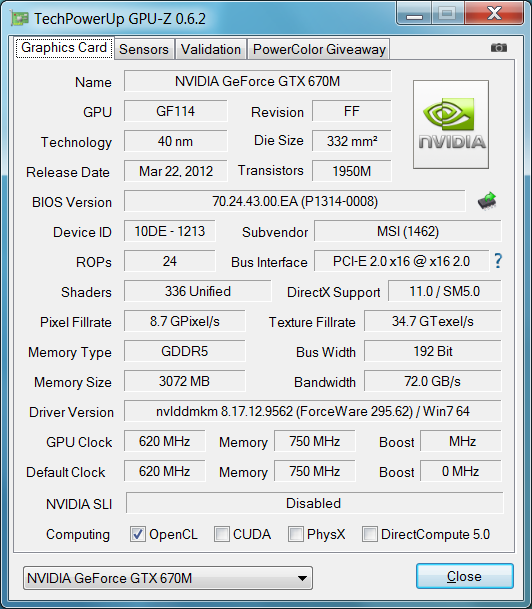
Task: Click the BIOS Version field
Action: click(295, 201)
